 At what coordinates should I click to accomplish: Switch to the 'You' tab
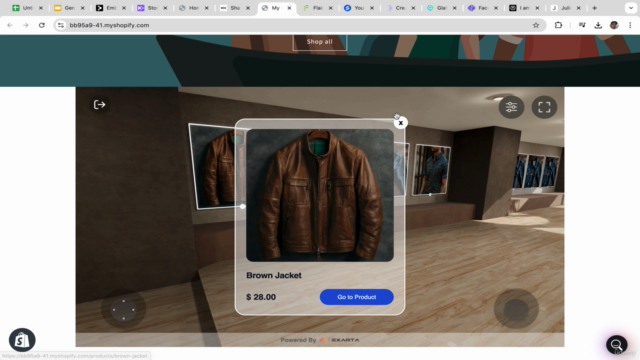(358, 8)
